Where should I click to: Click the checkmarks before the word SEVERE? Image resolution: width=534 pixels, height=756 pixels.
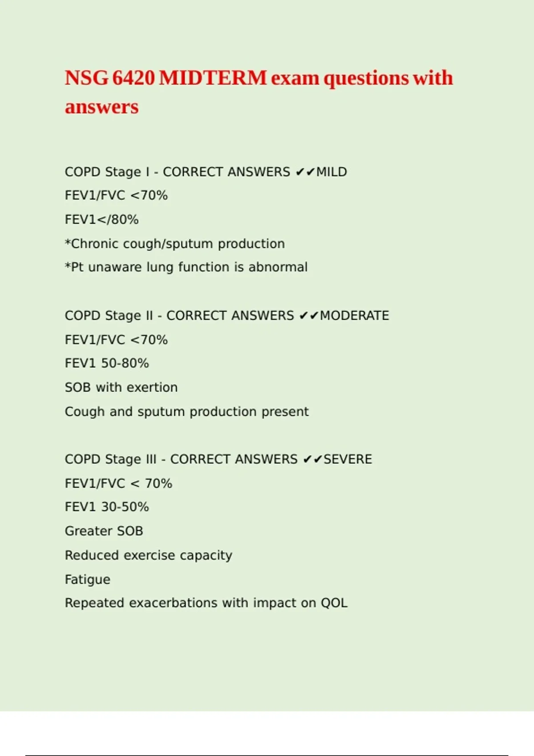pyautogui.click(x=312, y=459)
